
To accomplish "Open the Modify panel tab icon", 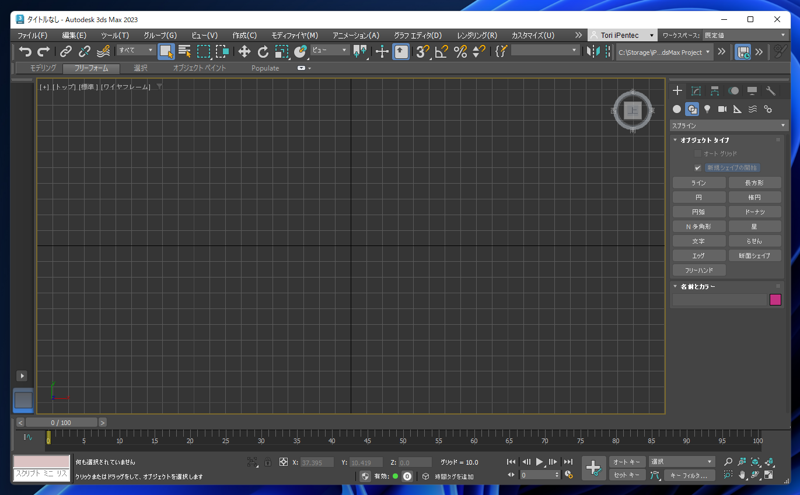I will click(696, 91).
